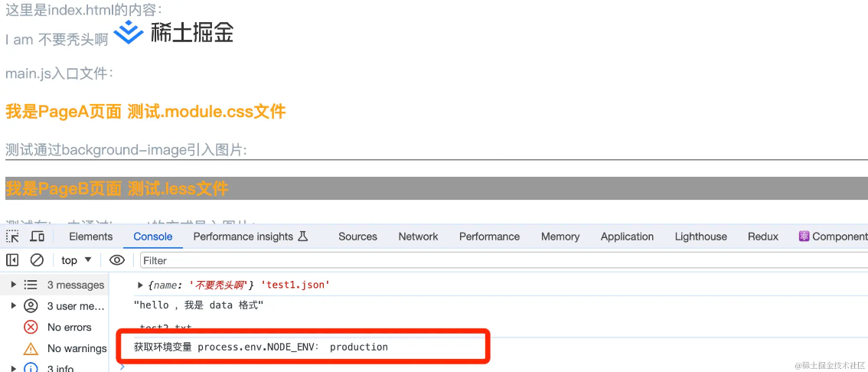Activate the inspect element picker icon
Viewport: 868px width, 372px height.
point(12,237)
